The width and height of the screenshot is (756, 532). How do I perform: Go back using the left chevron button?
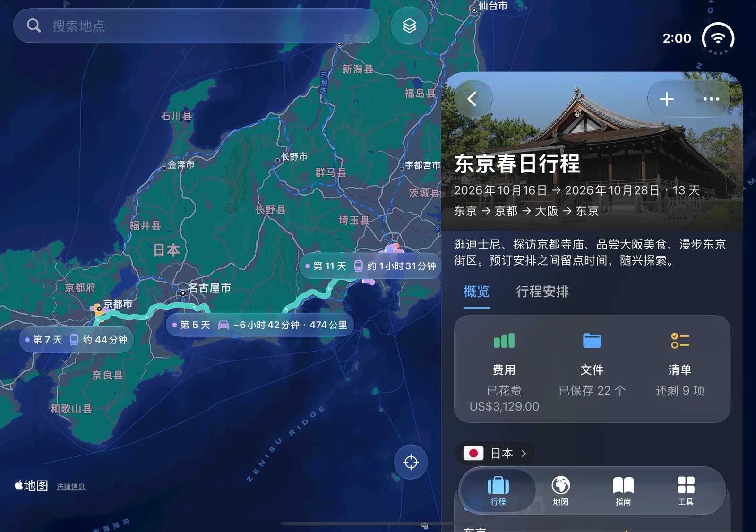coord(473,99)
